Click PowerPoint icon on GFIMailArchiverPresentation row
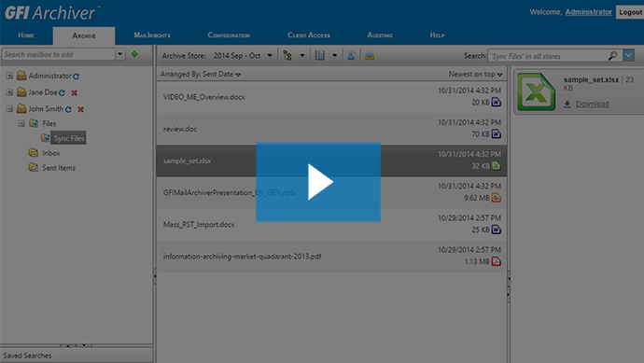Viewport: 644px width, 363px height. pos(497,198)
